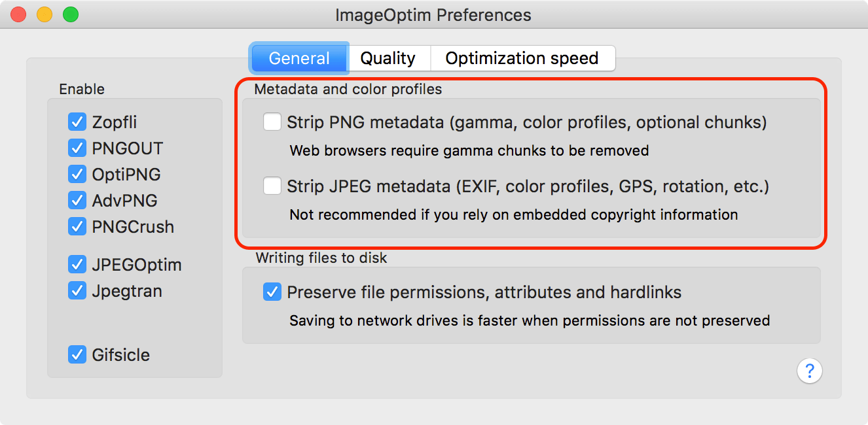Open the help question mark button
This screenshot has width=868, height=425.
[x=809, y=371]
